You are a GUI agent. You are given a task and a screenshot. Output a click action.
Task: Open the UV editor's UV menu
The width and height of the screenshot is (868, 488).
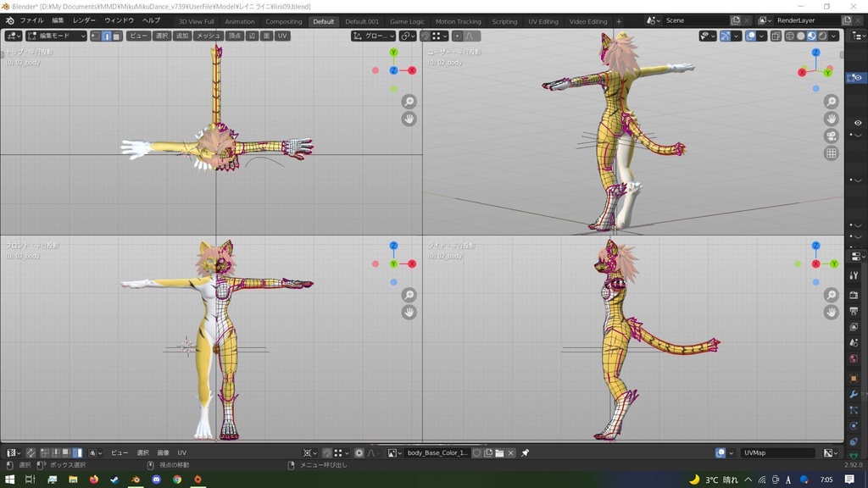coord(181,452)
